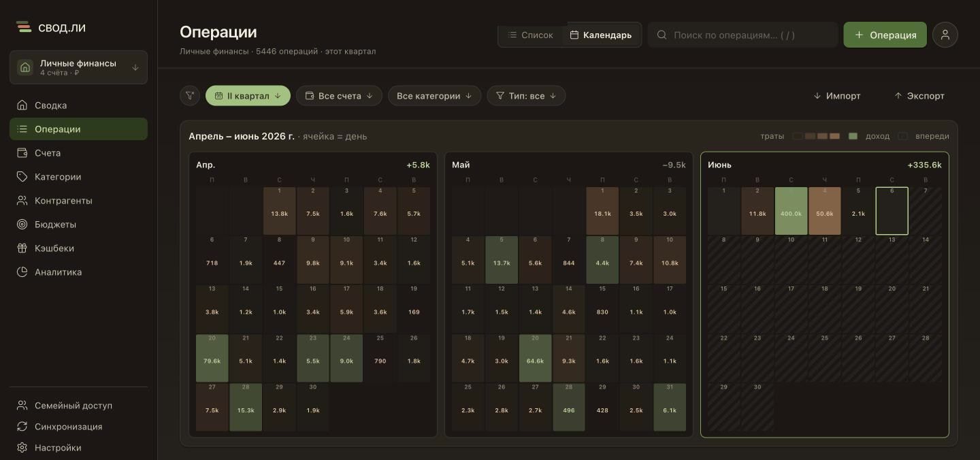
Task: Go to Бюджеты target icon item
Action: tap(22, 225)
